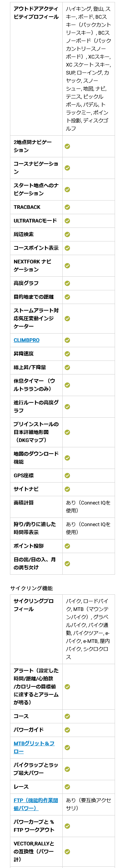The width and height of the screenshot is (125, 868).
Task: Click the checkmark next to 周辺検索
Action: pos(67,234)
